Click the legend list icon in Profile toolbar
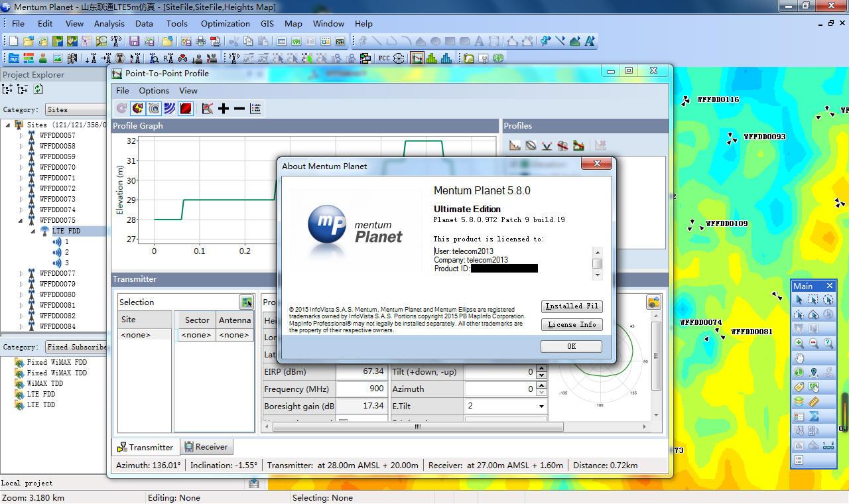This screenshot has width=849, height=504. (x=255, y=108)
